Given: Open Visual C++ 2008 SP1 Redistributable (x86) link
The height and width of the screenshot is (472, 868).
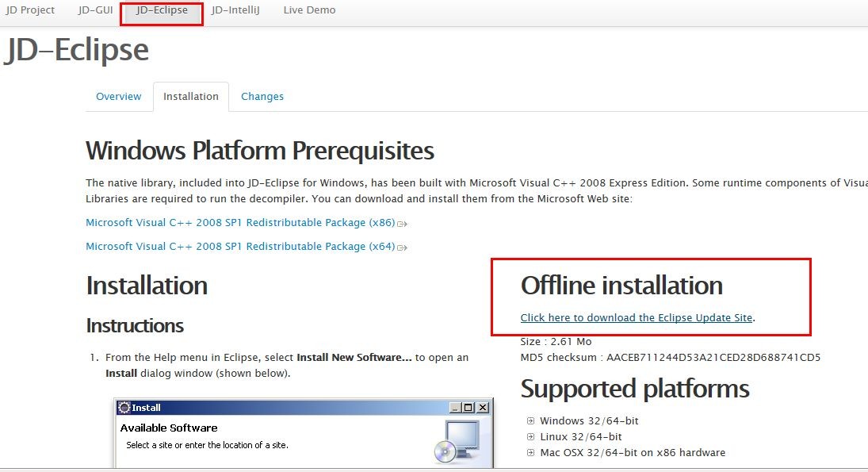Looking at the screenshot, I should (240, 223).
